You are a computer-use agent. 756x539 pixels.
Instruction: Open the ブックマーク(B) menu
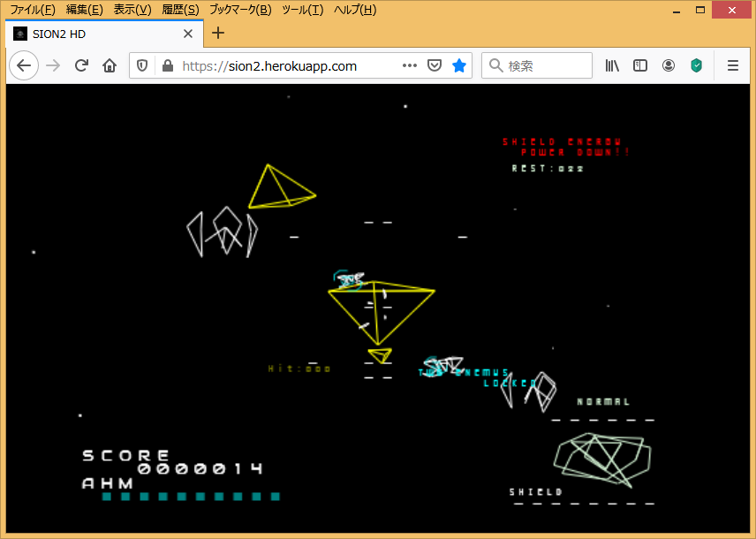pyautogui.click(x=240, y=10)
